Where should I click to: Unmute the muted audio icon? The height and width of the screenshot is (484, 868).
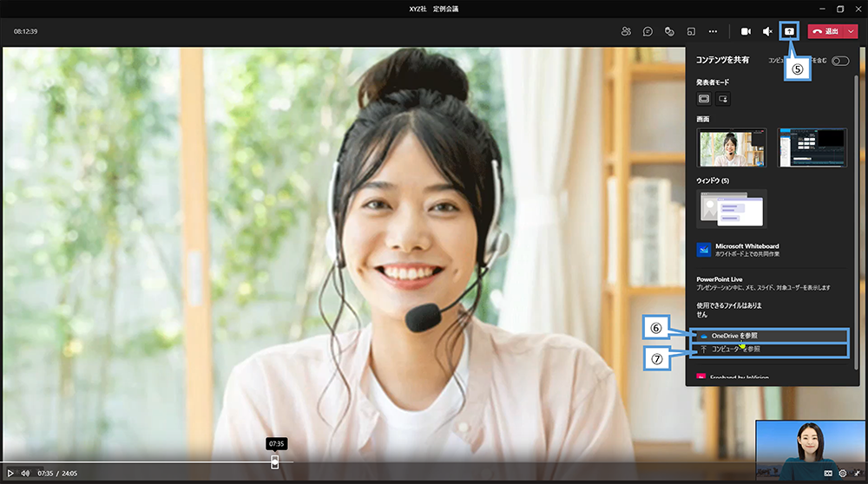[767, 31]
